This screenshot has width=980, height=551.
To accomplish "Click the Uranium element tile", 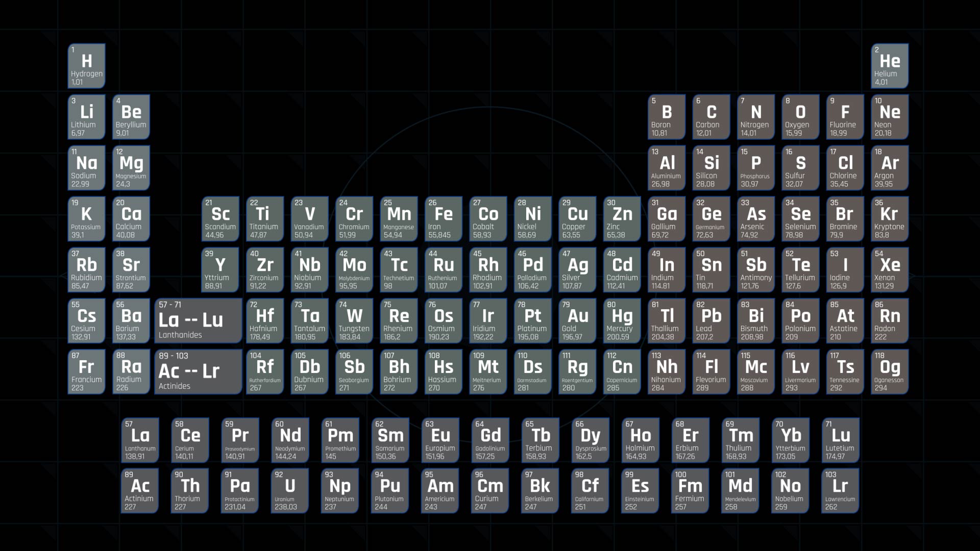I will click(x=290, y=491).
